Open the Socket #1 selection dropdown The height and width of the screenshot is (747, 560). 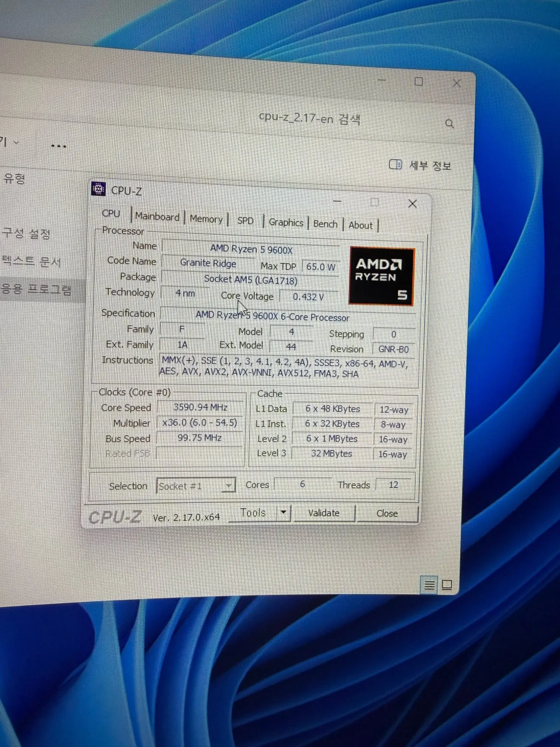(x=196, y=486)
